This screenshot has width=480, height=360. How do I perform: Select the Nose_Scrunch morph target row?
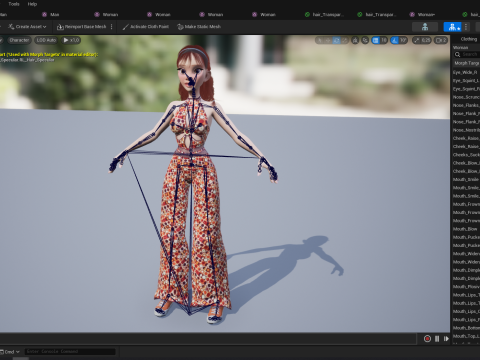click(x=466, y=97)
